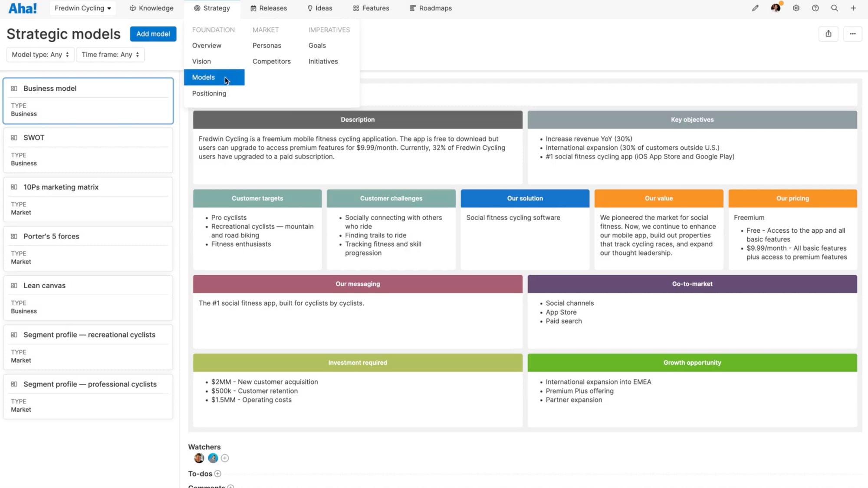Open the Roadmaps tab
Image resolution: width=868 pixels, height=488 pixels.
(x=431, y=8)
